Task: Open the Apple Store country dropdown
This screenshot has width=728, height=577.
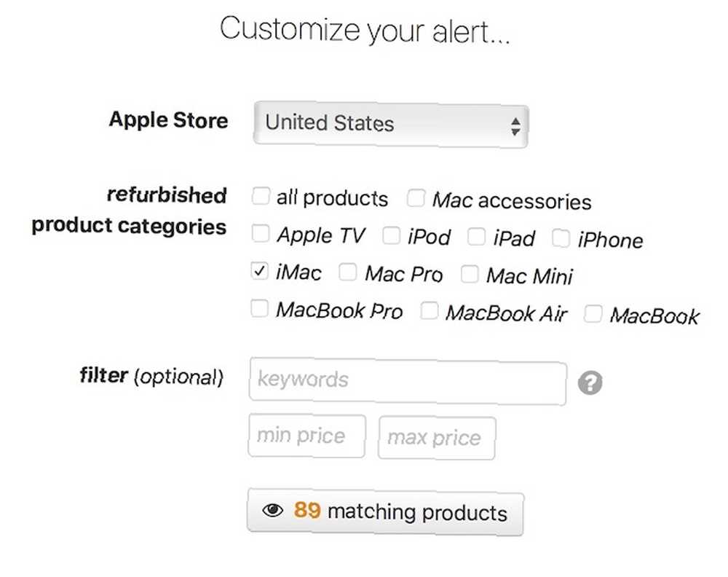Action: (x=391, y=125)
